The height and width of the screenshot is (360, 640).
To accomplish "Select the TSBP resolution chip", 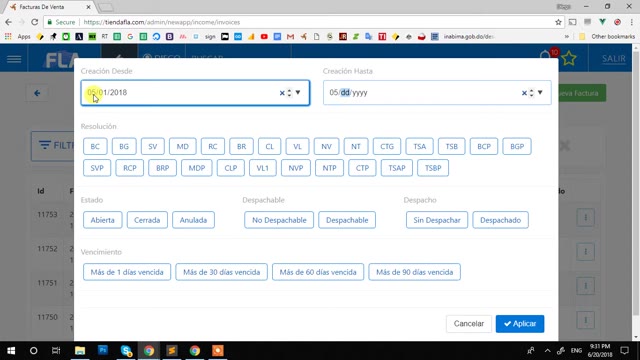I will click(x=433, y=168).
